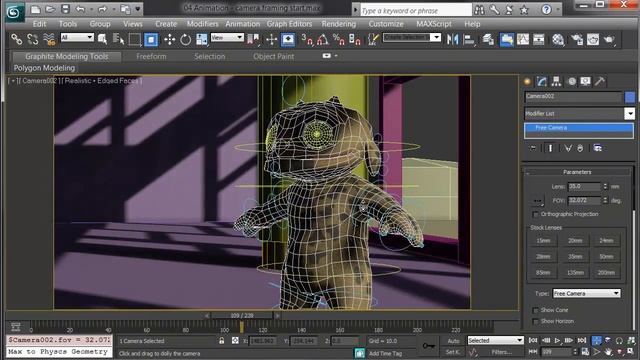
Task: Activate the Select and Scale tool
Action: 202,40
